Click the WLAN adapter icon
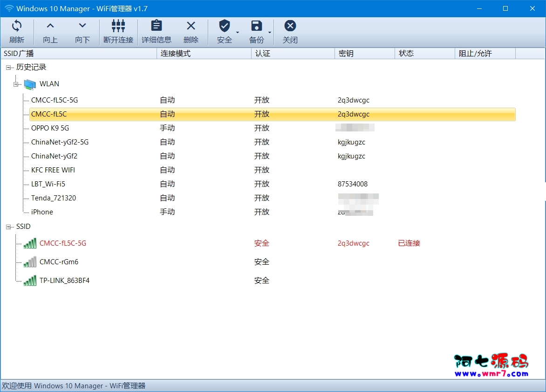 pos(30,84)
